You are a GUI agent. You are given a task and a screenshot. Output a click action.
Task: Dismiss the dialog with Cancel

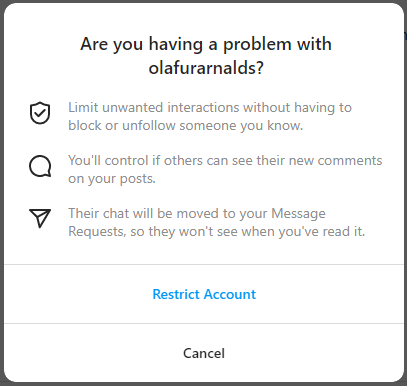[x=204, y=353]
